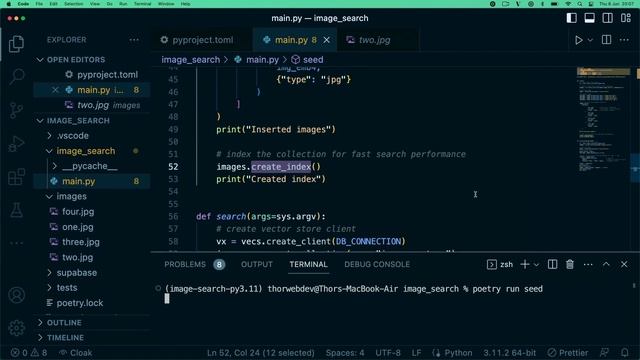Switch to the Debug Console tab
Screen dimensions: 640x360
pyautogui.click(x=377, y=264)
